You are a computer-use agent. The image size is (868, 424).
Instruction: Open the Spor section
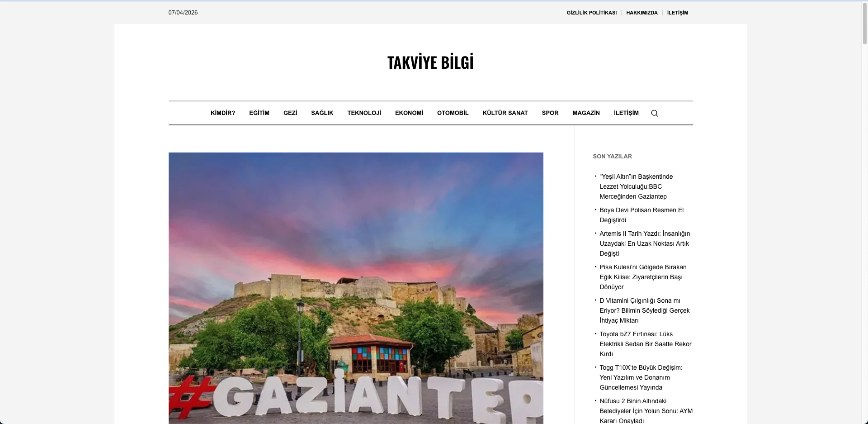click(550, 113)
